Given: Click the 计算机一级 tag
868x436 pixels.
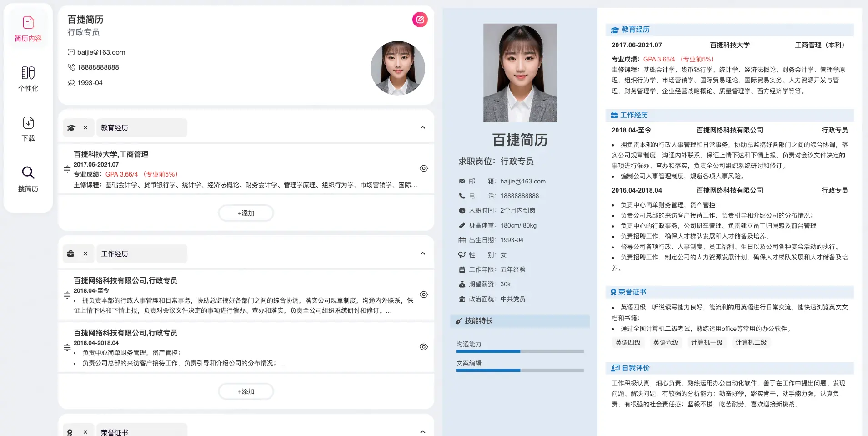Looking at the screenshot, I should tap(707, 342).
